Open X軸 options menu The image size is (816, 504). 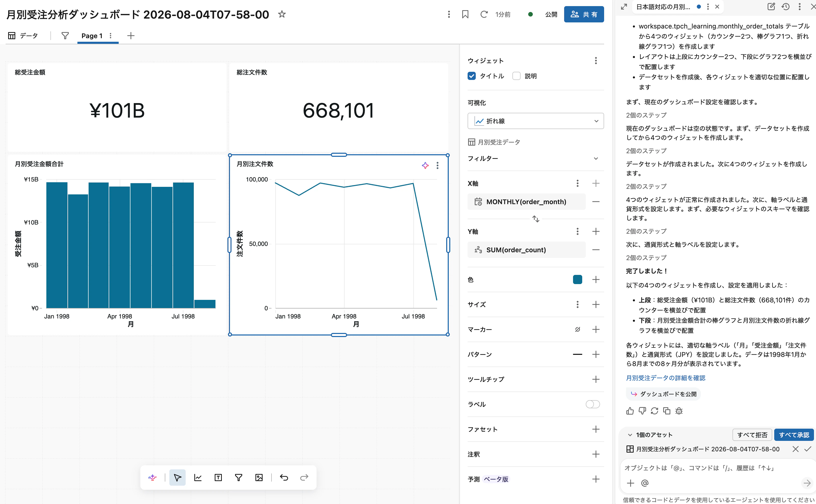tap(578, 183)
